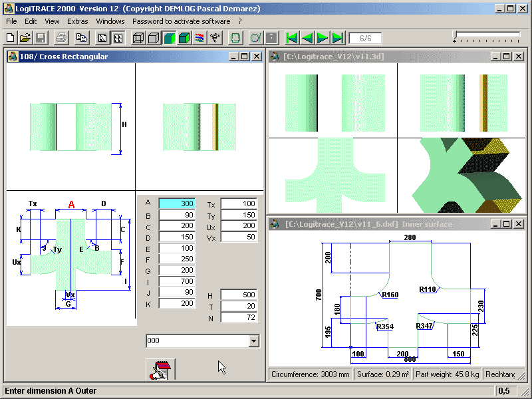Adjust the toolbar slider thumb
Viewport: 532px width, 399px height.
click(455, 37)
